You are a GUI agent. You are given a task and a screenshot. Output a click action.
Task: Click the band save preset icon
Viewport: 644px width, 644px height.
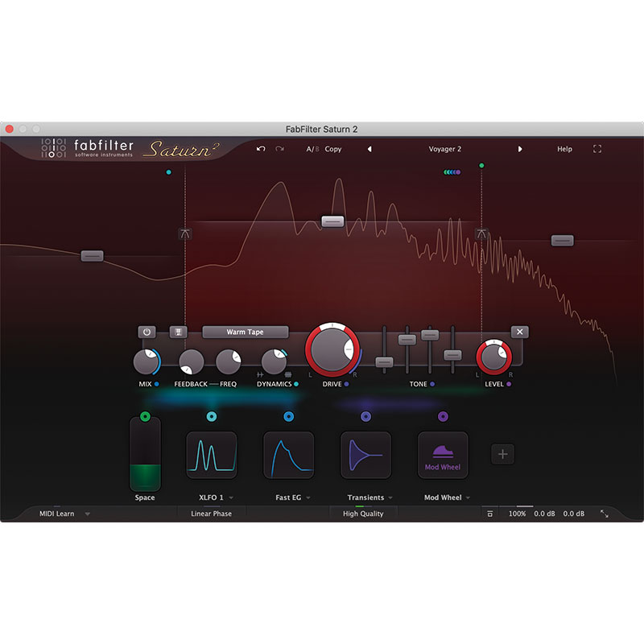[x=178, y=332]
